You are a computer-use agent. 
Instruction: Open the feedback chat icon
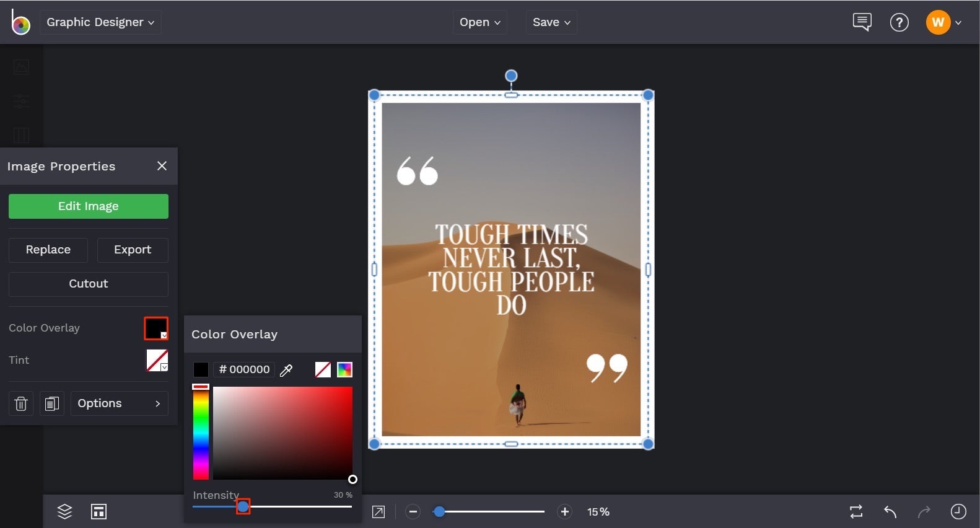click(x=862, y=22)
